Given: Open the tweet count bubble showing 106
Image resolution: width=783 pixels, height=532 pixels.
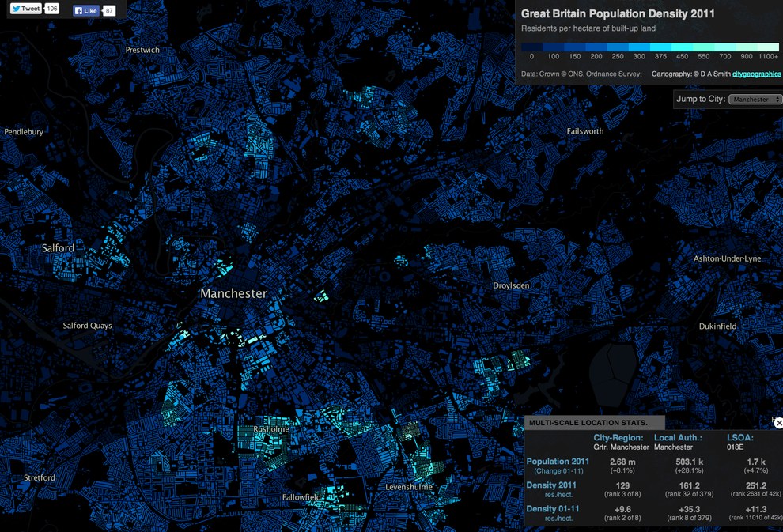Looking at the screenshot, I should [51, 9].
